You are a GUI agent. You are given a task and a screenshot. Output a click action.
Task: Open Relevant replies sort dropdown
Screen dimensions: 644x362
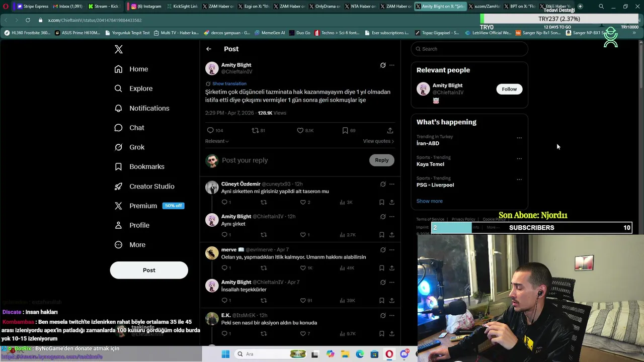pyautogui.click(x=217, y=141)
